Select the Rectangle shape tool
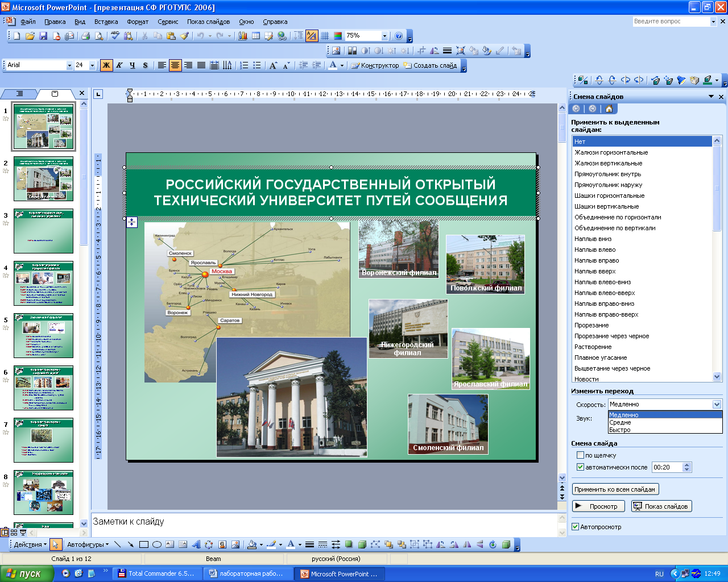The width and height of the screenshot is (728, 582). [144, 544]
